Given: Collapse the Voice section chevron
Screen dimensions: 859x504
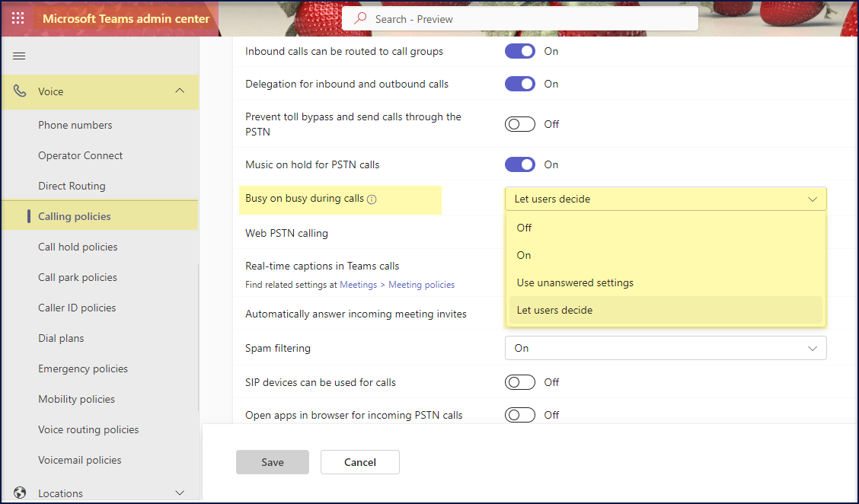Looking at the screenshot, I should (x=180, y=91).
